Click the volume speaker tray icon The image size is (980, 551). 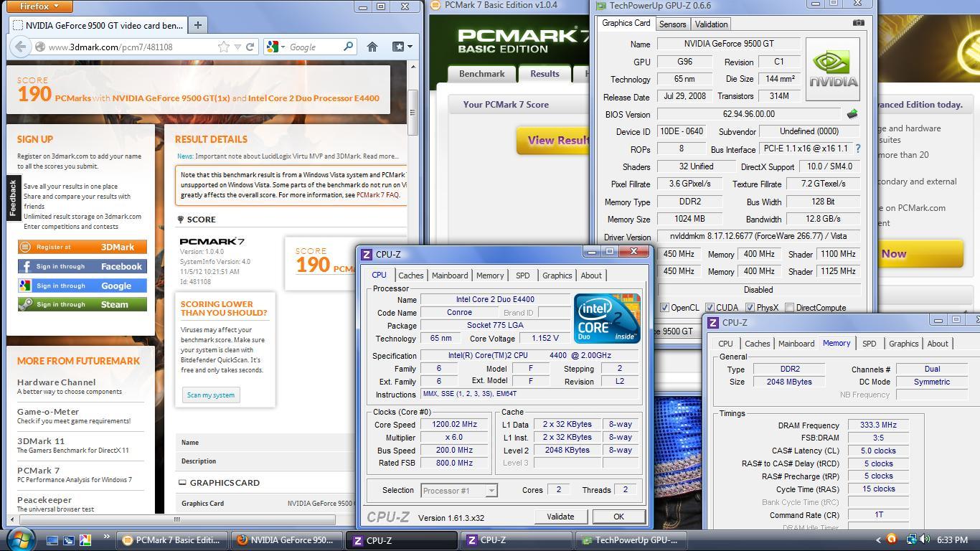click(923, 540)
